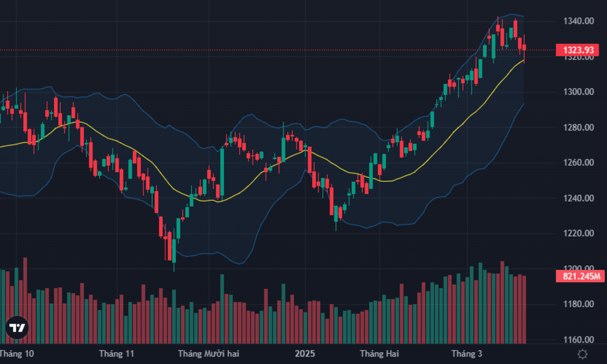This screenshot has height=364, width=607.
Task: Click the 1340.00 price scale label
Action: 578,21
